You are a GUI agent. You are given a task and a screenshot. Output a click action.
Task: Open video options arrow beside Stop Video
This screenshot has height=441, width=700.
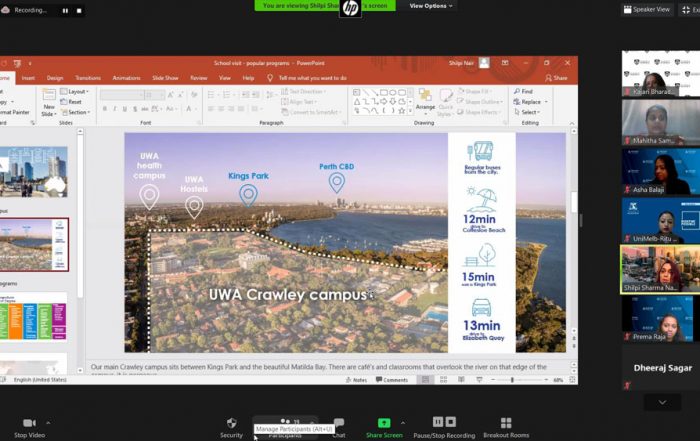click(48, 423)
